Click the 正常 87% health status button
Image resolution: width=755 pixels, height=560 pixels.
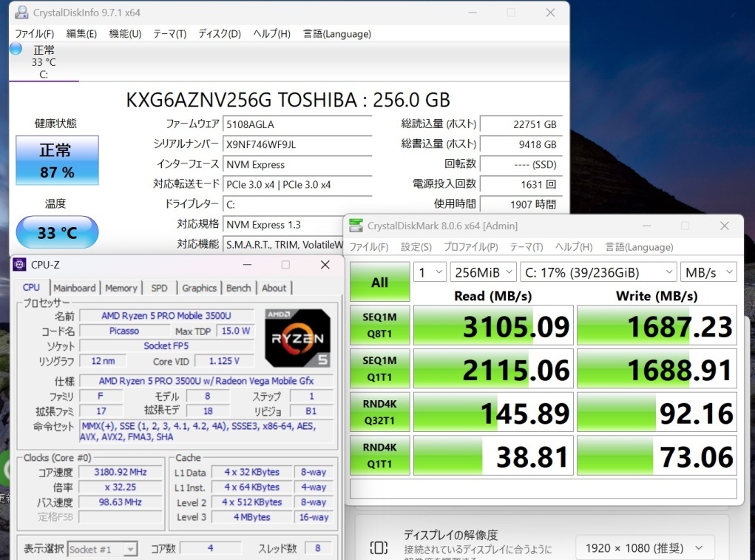57,161
